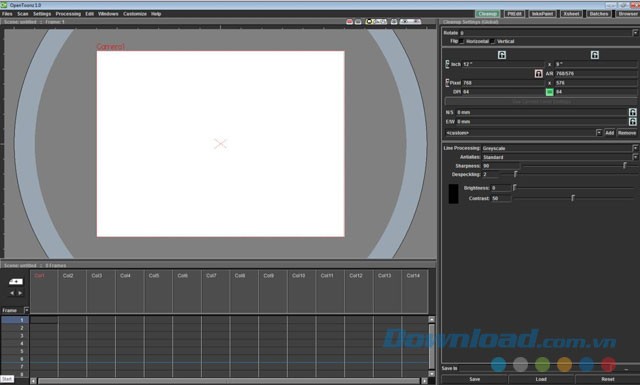Toggle the width lock icon above Inch field
The height and width of the screenshot is (385, 640).
(502, 55)
